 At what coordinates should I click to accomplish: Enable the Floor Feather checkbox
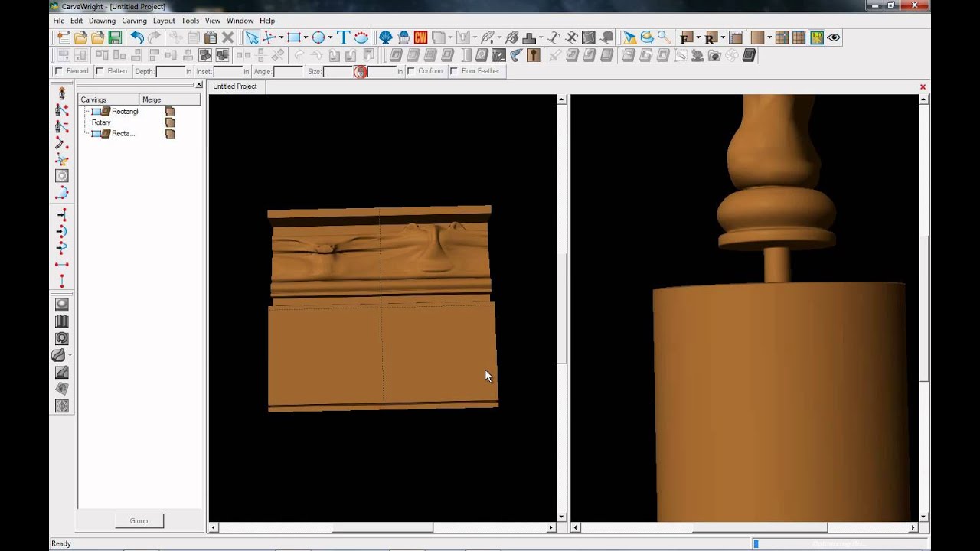[x=454, y=71]
